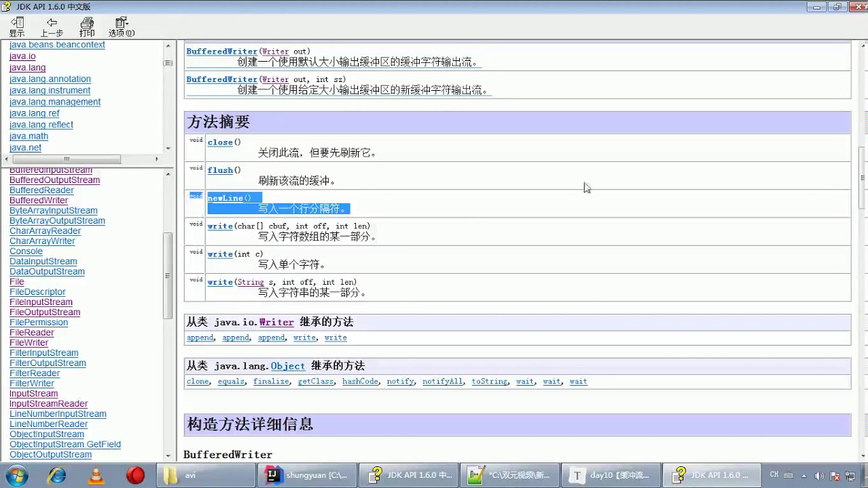This screenshot has width=868, height=488.
Task: Click the red recorder icon in the taskbar
Action: 136,475
